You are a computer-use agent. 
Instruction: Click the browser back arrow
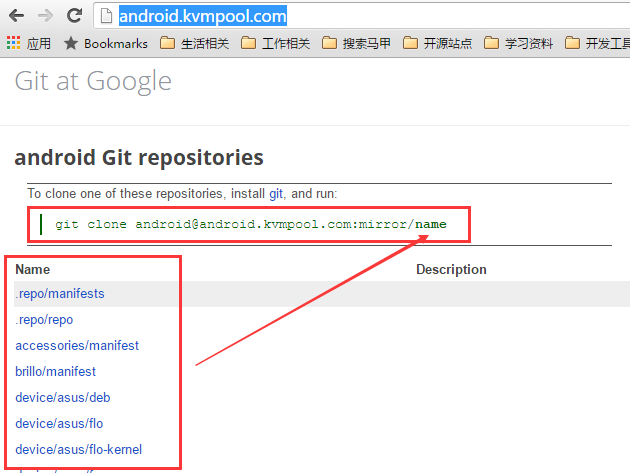(16, 16)
